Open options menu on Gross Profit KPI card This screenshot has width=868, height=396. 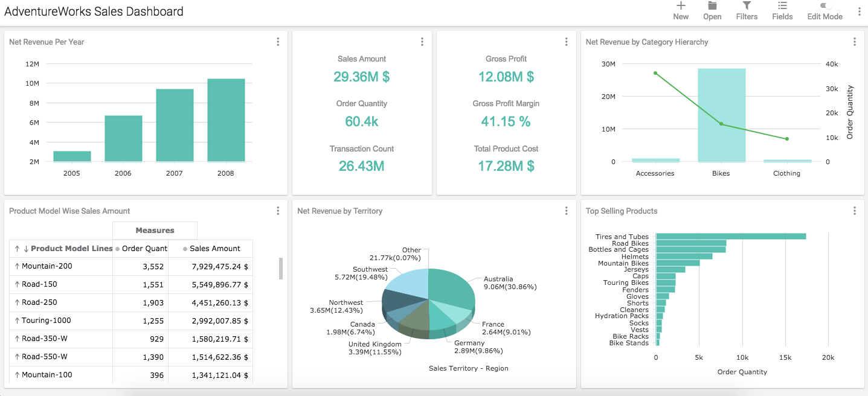566,42
